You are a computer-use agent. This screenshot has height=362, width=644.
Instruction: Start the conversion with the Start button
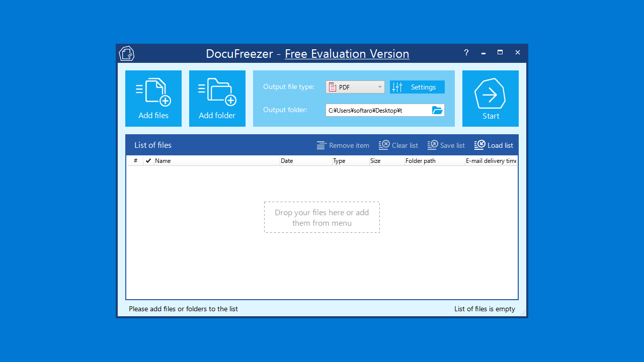point(491,99)
